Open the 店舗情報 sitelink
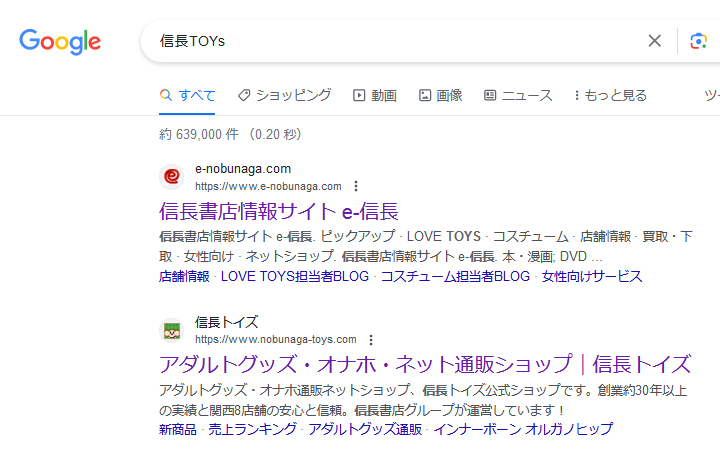 pyautogui.click(x=184, y=276)
